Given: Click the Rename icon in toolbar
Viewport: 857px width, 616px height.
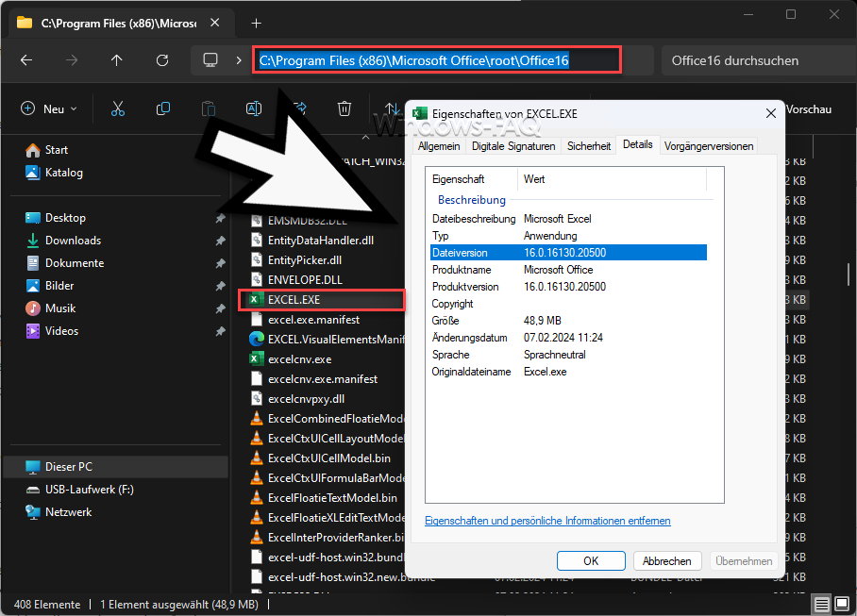Looking at the screenshot, I should coord(254,108).
